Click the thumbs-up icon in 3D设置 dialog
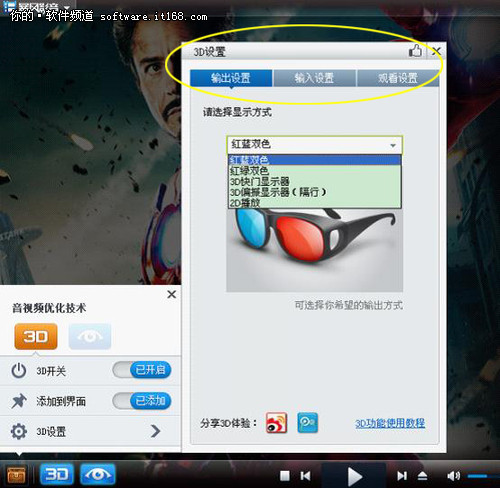500x488 pixels. (x=415, y=51)
